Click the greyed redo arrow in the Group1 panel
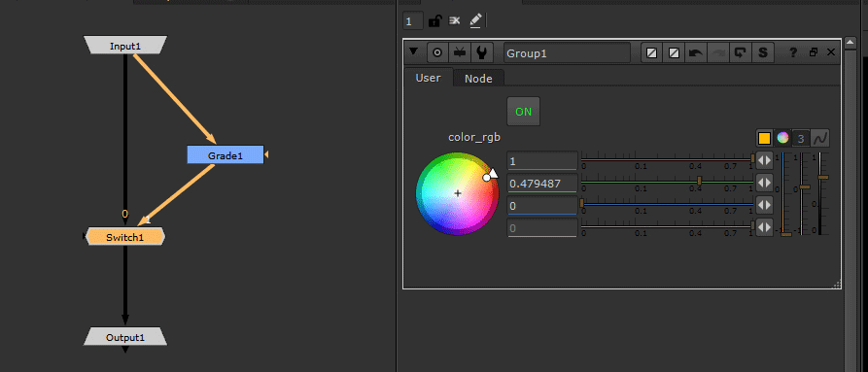The image size is (868, 372). pyautogui.click(x=717, y=53)
